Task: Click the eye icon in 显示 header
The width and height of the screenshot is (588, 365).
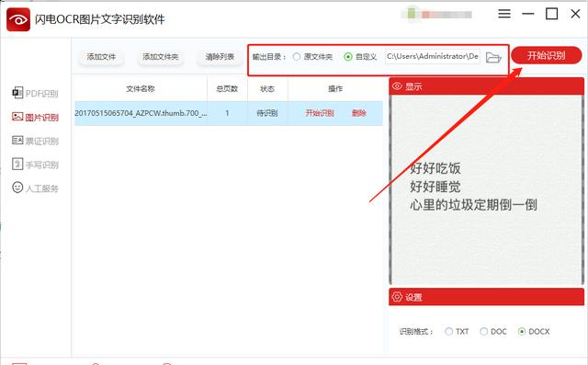Action: 397,86
